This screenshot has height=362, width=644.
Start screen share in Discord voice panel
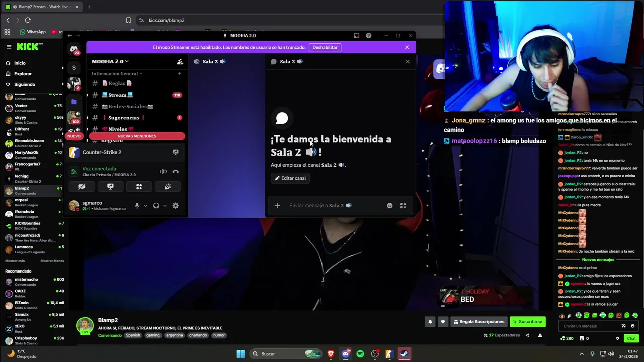[110, 187]
